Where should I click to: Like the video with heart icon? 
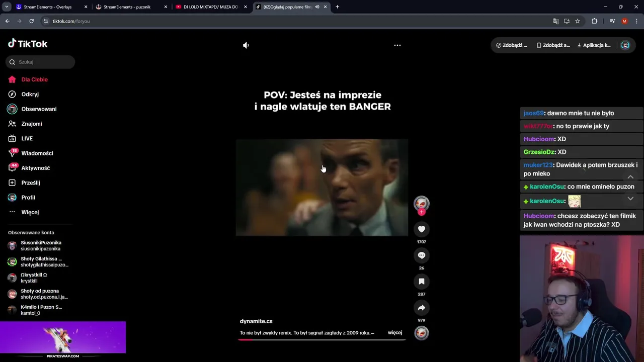click(x=422, y=229)
